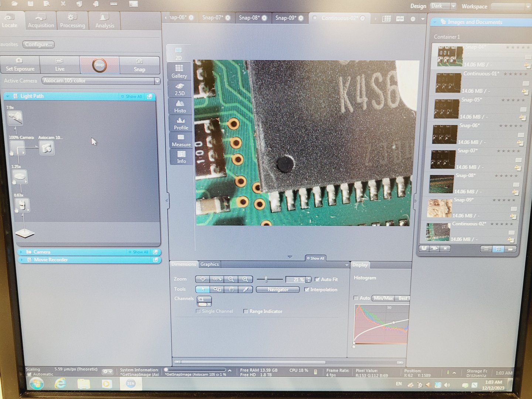This screenshot has height=399, width=532.
Task: Click the Stop button
Action: pyautogui.click(x=99, y=65)
